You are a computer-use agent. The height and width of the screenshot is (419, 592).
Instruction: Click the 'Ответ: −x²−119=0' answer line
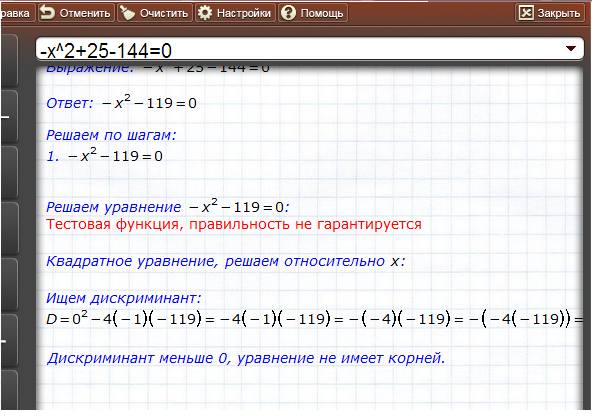[x=121, y=102]
